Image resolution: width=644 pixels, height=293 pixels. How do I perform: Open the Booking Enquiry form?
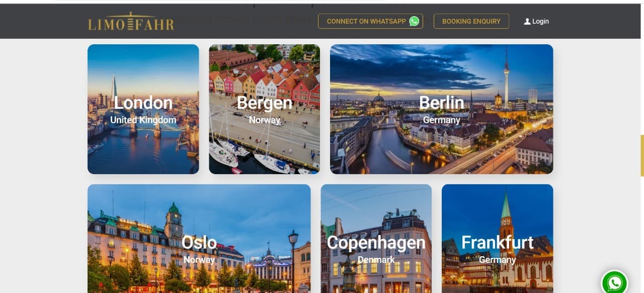click(471, 21)
